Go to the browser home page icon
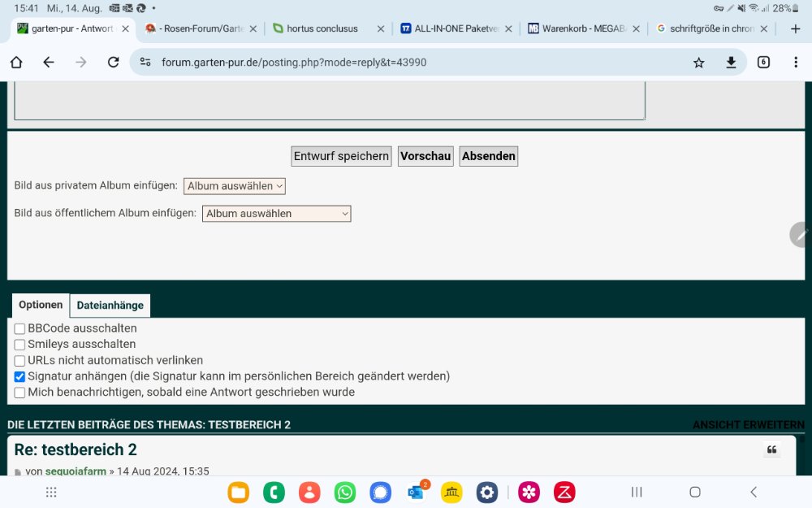 [16, 63]
